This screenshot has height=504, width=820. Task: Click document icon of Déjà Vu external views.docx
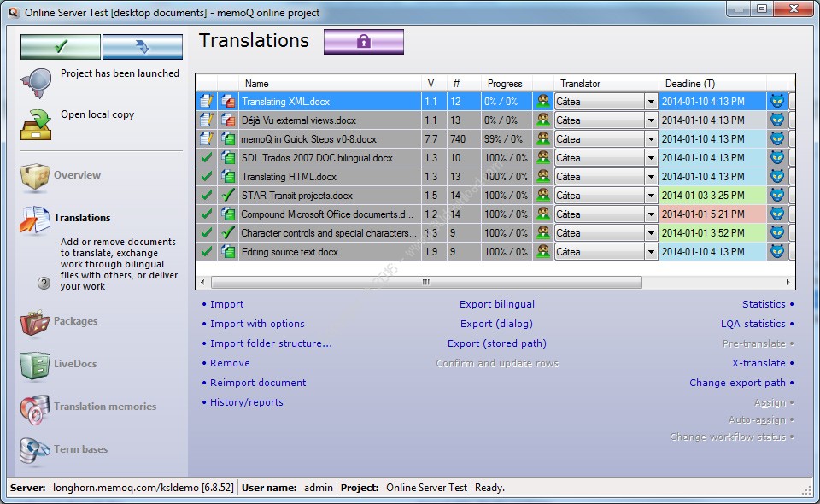(227, 120)
